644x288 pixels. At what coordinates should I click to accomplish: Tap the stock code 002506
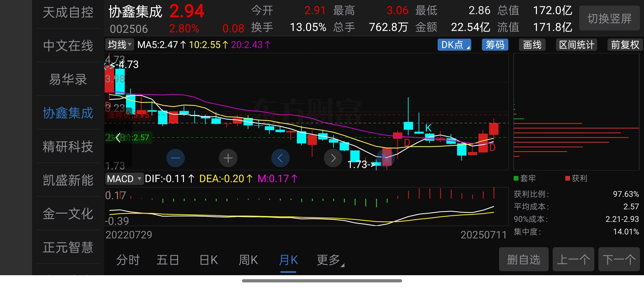coord(129,29)
